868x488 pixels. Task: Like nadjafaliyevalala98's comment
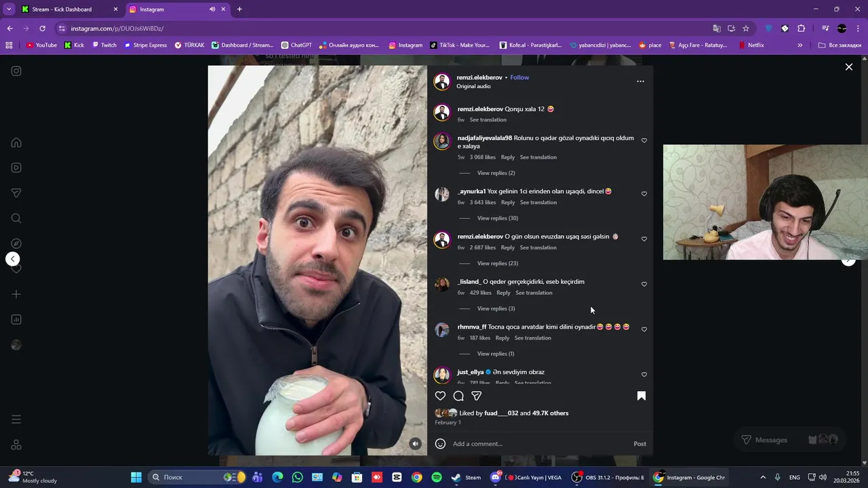pos(644,141)
